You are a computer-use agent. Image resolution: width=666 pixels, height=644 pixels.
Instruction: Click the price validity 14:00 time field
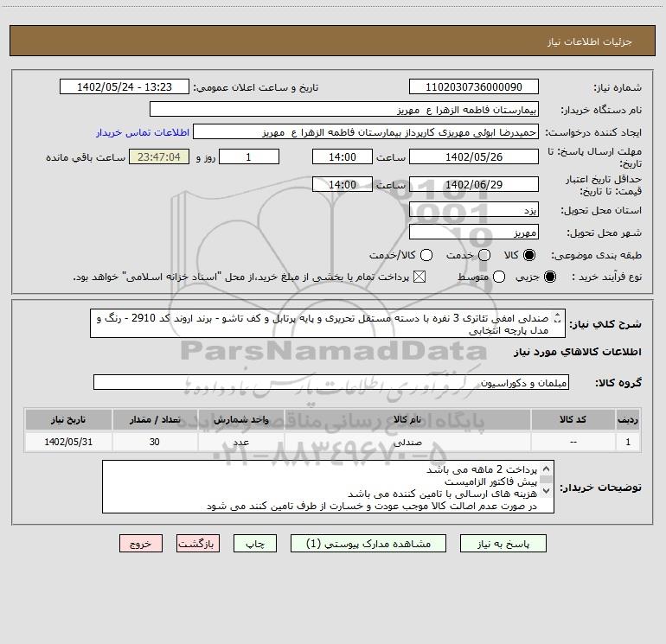pos(343,184)
